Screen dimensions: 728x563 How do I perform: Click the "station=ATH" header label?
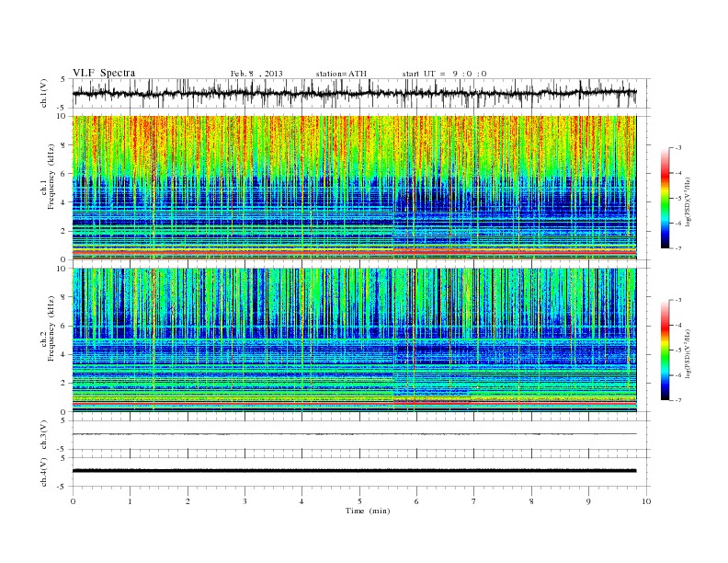click(341, 74)
